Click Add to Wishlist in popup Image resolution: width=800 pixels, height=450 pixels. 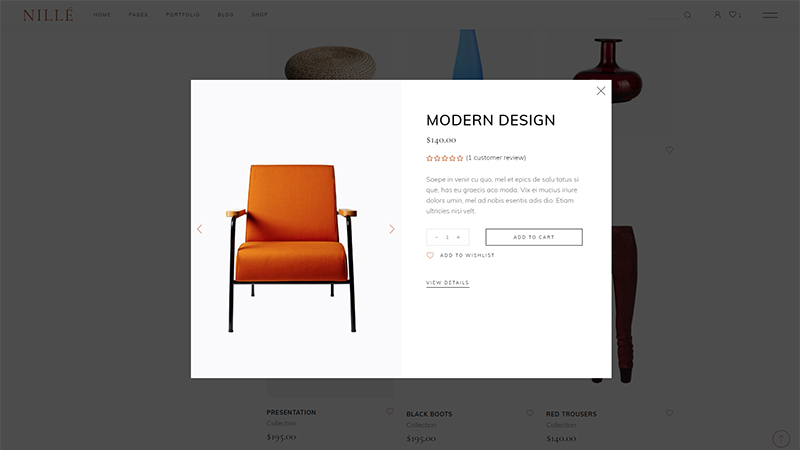[460, 255]
